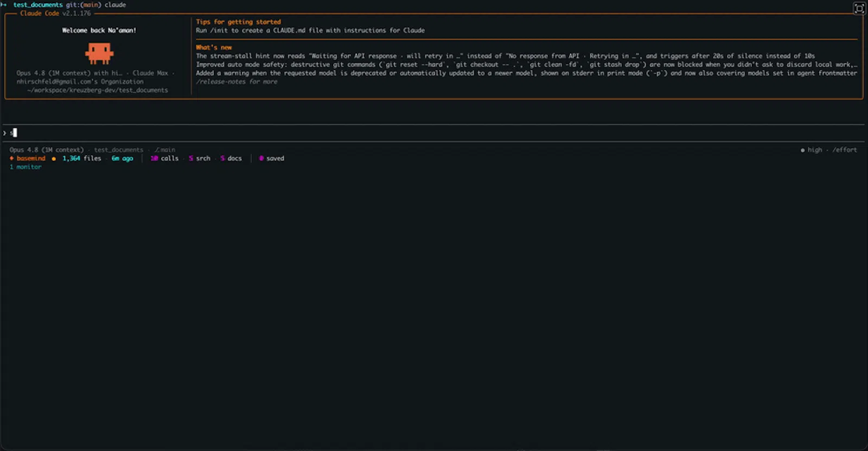The width and height of the screenshot is (868, 451).
Task: Click 'test_documents' in the status line
Action: tap(119, 150)
